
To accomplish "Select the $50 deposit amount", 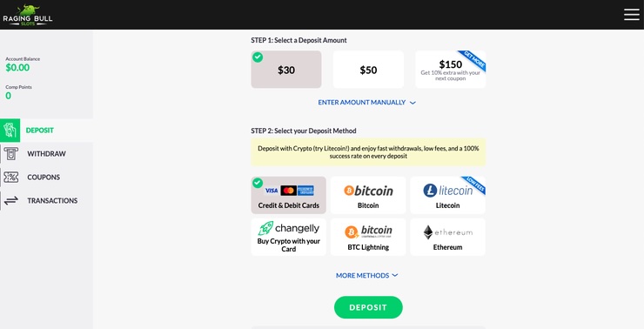I will tap(368, 70).
